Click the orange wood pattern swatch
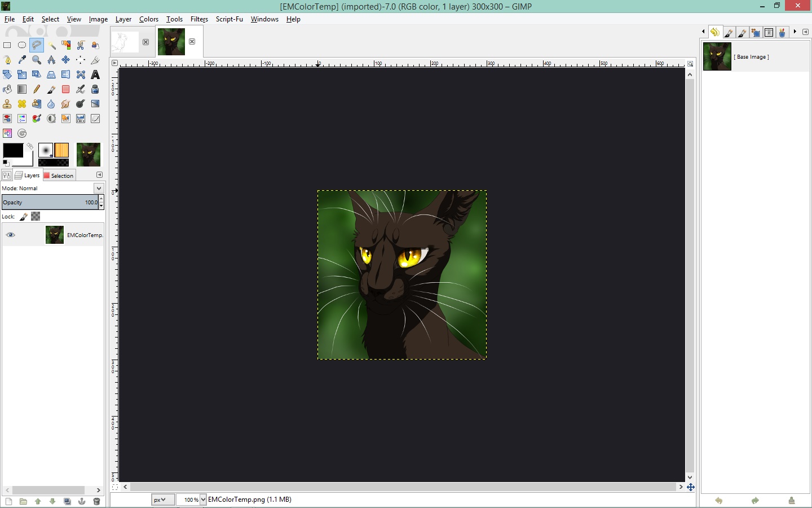This screenshot has height=508, width=812. 61,150
